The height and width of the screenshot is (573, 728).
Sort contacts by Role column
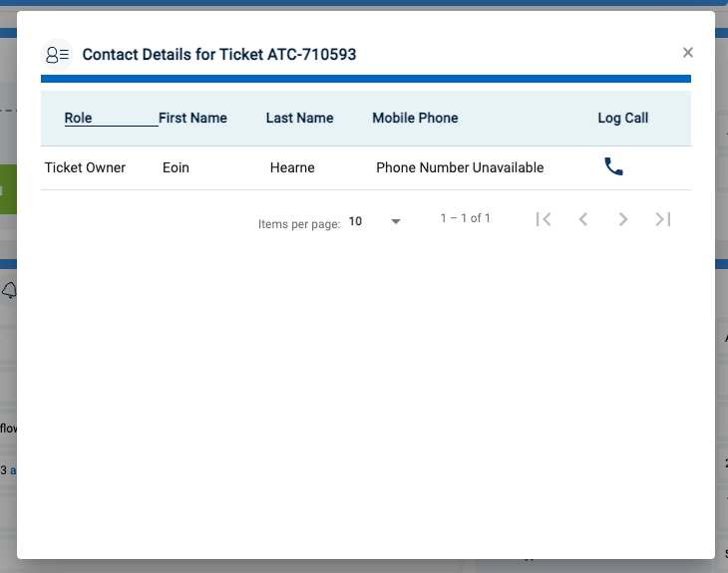(78, 118)
